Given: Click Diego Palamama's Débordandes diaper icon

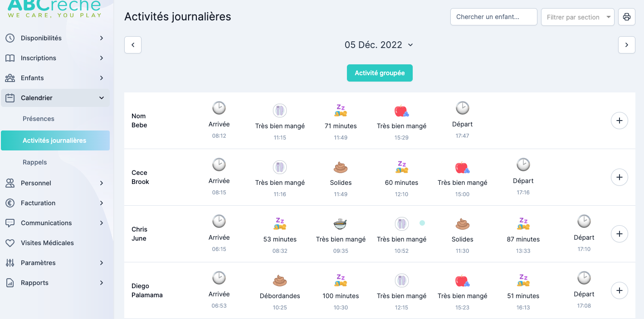Looking at the screenshot, I should coord(280,280).
